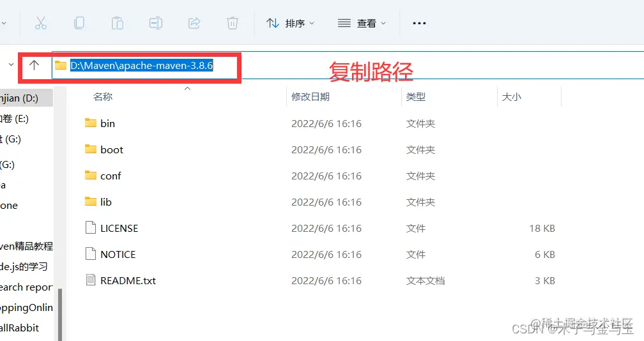Select the boot folder icon
Image resolution: width=644 pixels, height=341 pixels.
click(91, 149)
